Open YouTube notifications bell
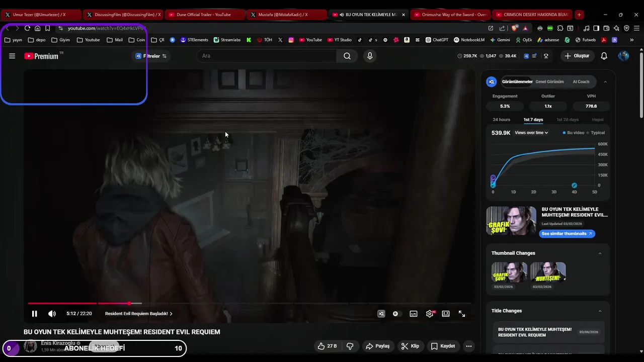This screenshot has width=644, height=362. (x=604, y=56)
